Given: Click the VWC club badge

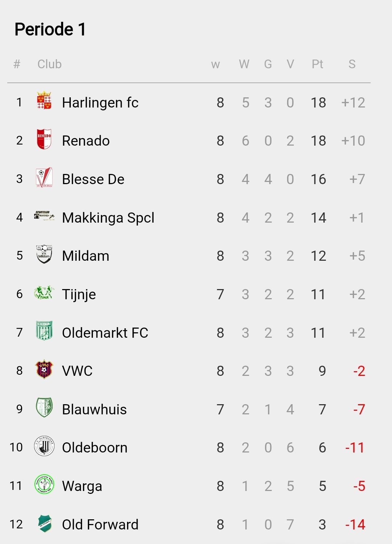Looking at the screenshot, I should (44, 369).
